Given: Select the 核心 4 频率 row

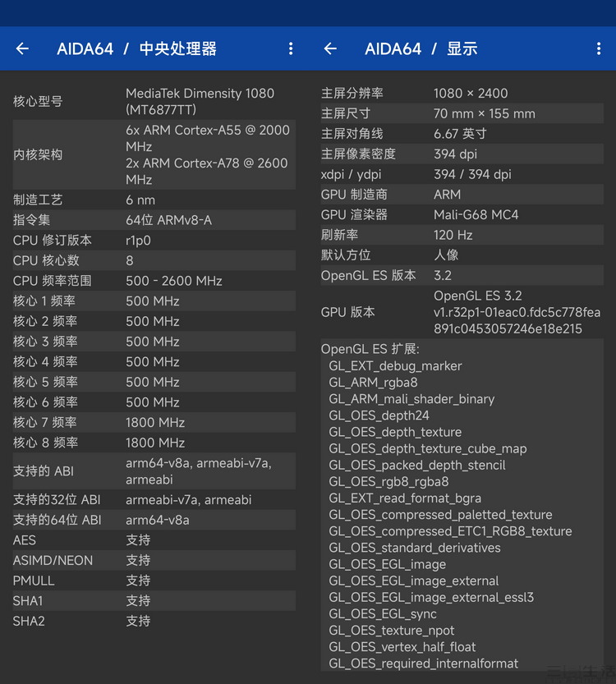Looking at the screenshot, I should pos(154,361).
